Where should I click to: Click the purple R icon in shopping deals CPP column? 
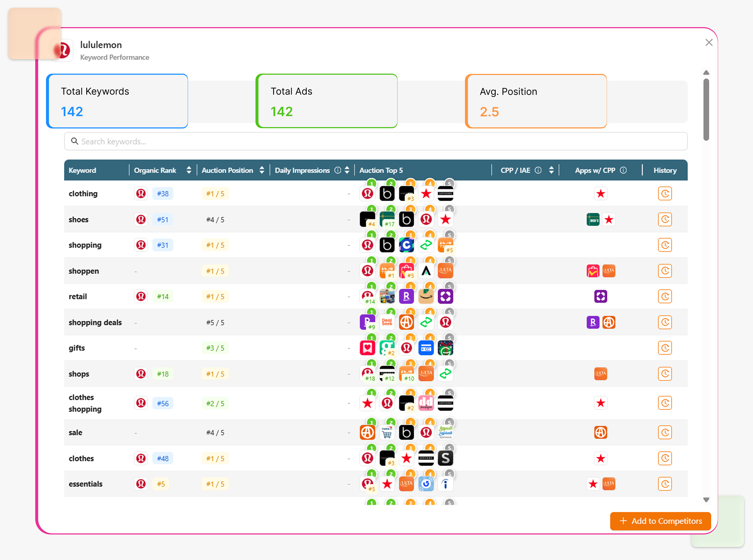pos(593,322)
